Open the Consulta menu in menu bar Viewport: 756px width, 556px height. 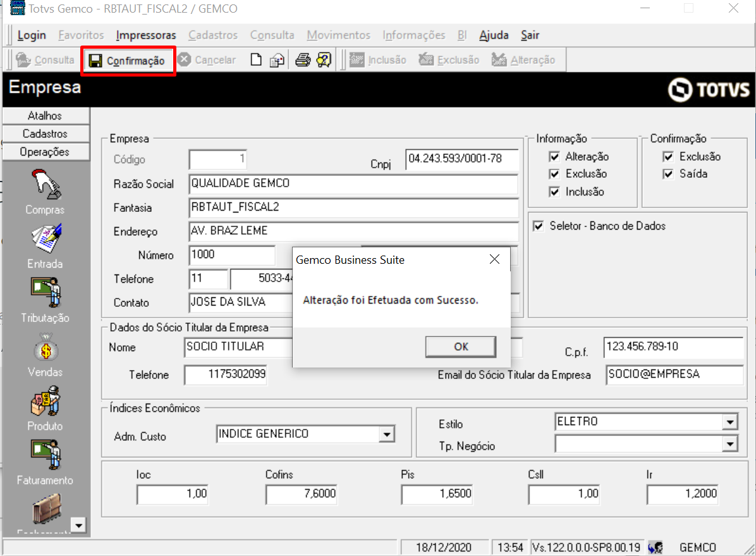(x=272, y=35)
